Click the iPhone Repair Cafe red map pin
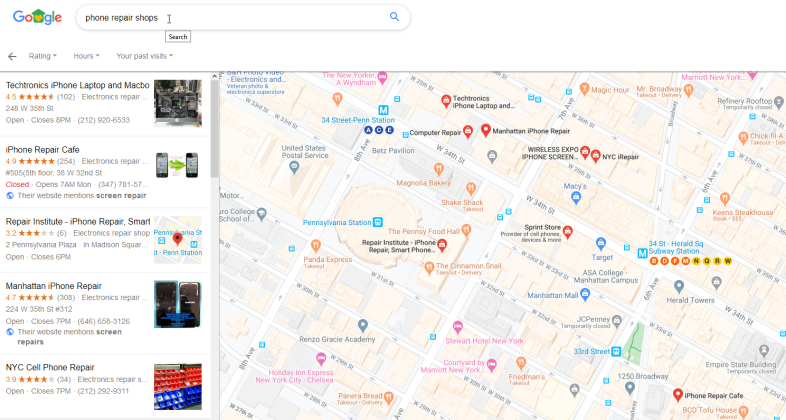Viewport: 786px width, 420px height. (x=678, y=395)
